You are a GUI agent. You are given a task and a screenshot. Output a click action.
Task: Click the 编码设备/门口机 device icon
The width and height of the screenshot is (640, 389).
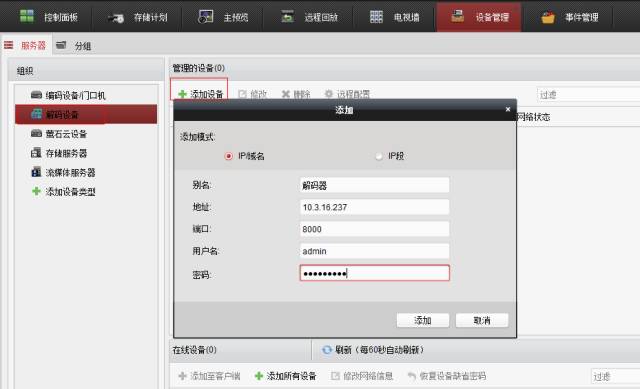(x=36, y=95)
